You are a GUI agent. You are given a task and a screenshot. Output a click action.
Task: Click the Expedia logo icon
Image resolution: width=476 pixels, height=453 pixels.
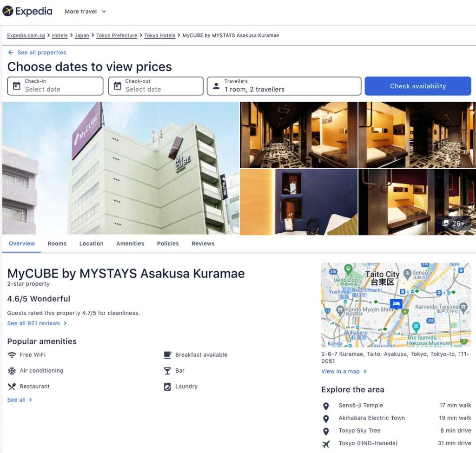click(8, 11)
